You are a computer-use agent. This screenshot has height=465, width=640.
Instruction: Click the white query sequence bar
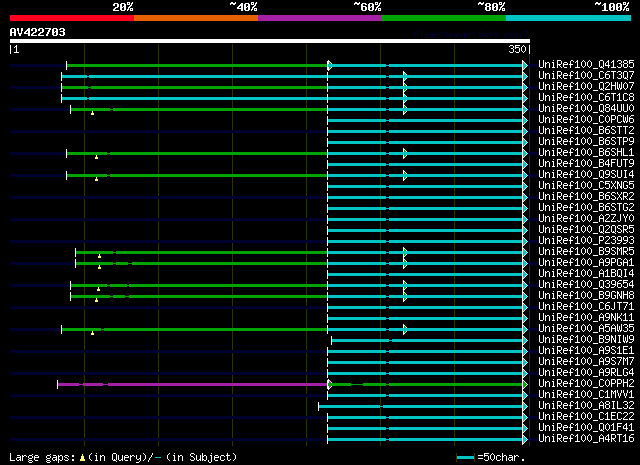[270, 41]
